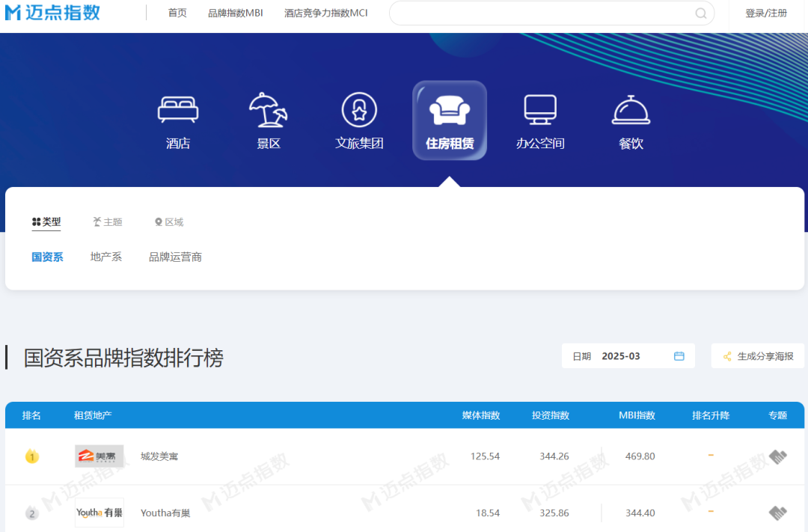
Task: Select the 国资系 type filter
Action: click(47, 257)
